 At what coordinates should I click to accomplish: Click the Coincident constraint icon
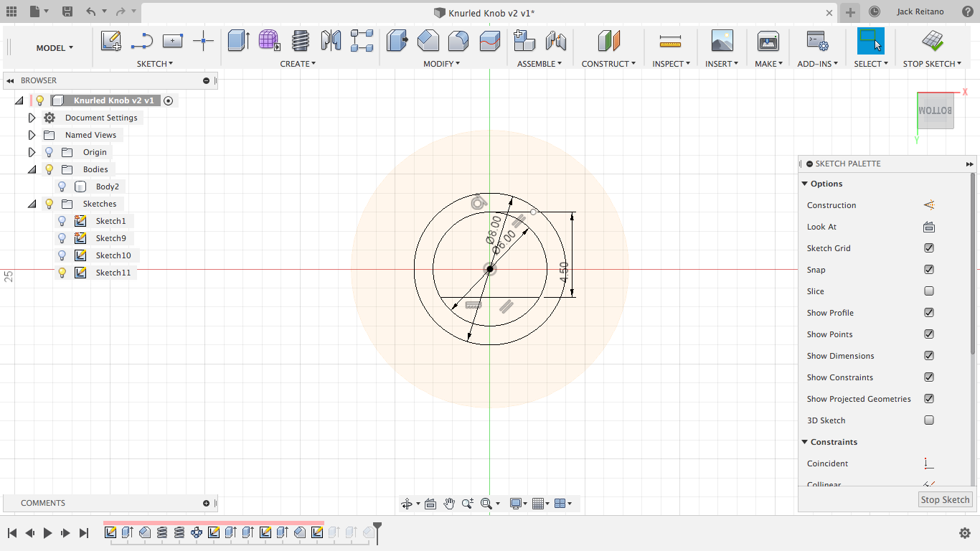[929, 463]
